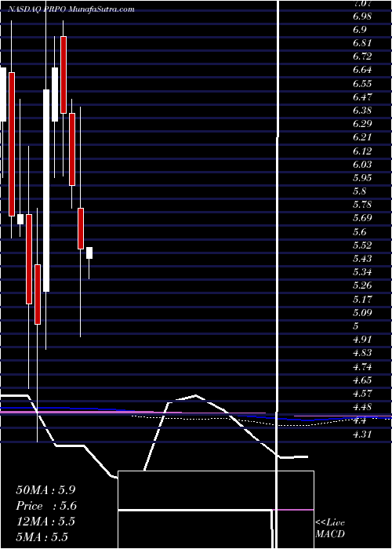The width and height of the screenshot is (392, 549).
Task: Click the 5.6 price axis label
Action: [x=359, y=231]
